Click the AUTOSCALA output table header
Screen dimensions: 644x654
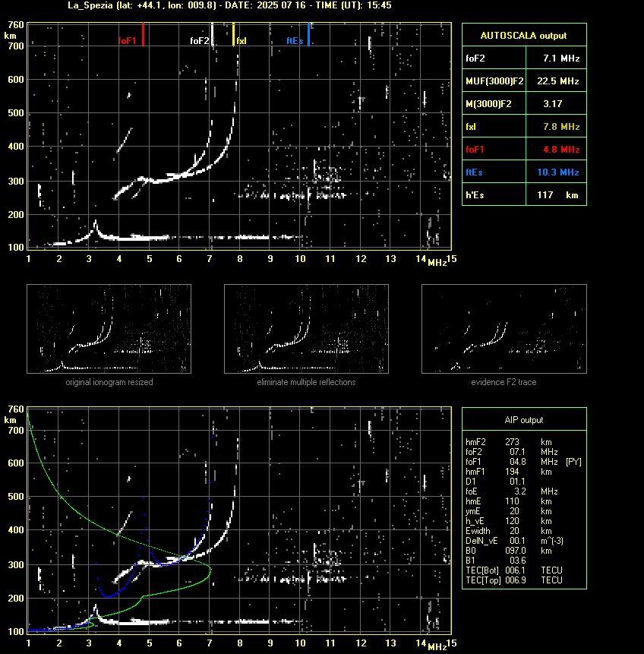pyautogui.click(x=523, y=36)
